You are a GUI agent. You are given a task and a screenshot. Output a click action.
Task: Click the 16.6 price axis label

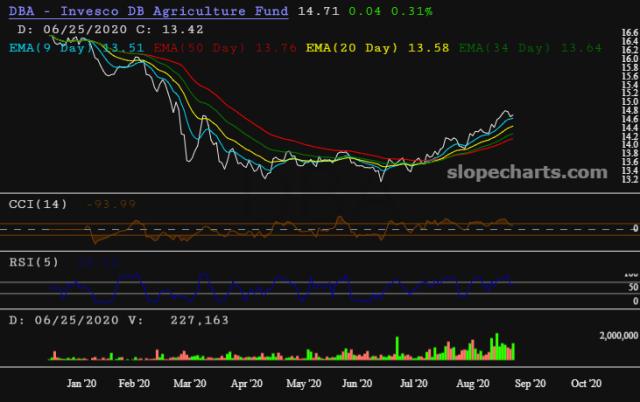(628, 33)
